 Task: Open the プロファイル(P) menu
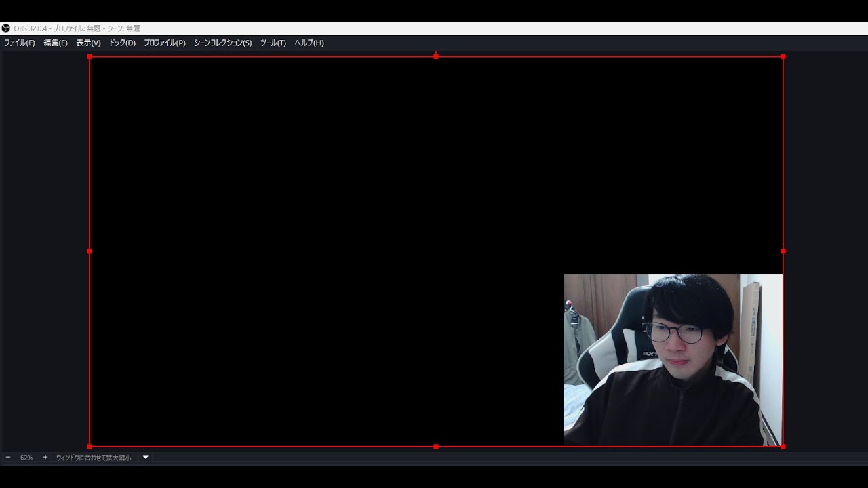(165, 43)
